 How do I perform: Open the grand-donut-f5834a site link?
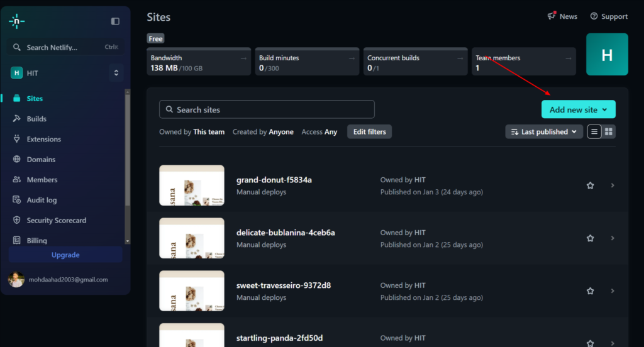click(x=274, y=180)
